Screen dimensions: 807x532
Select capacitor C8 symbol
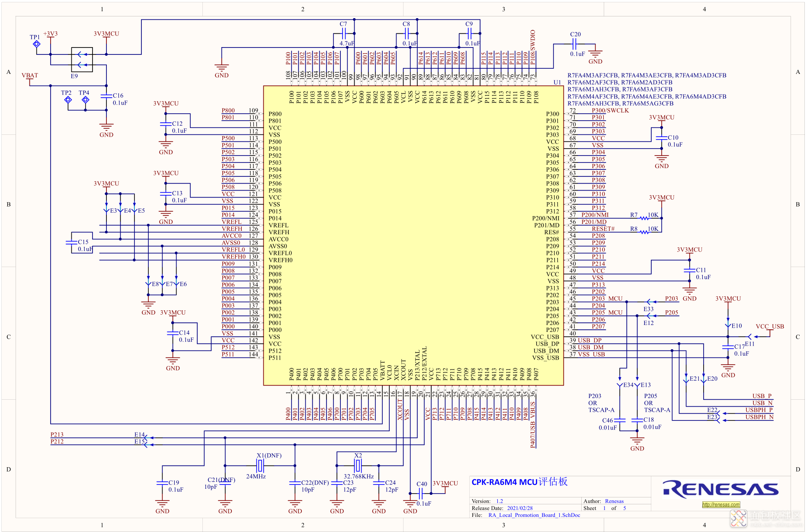(407, 33)
